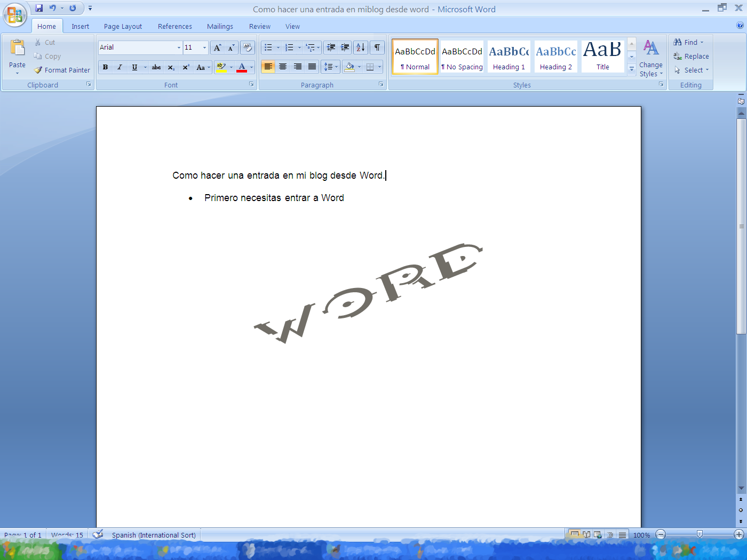The height and width of the screenshot is (560, 747).
Task: Open the References tab
Action: (x=174, y=26)
